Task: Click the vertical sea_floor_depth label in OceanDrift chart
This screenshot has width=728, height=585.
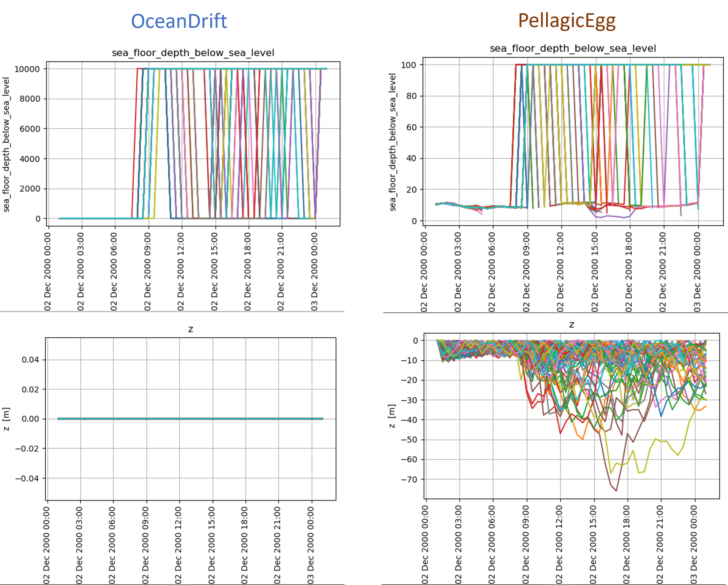Action: (6, 144)
